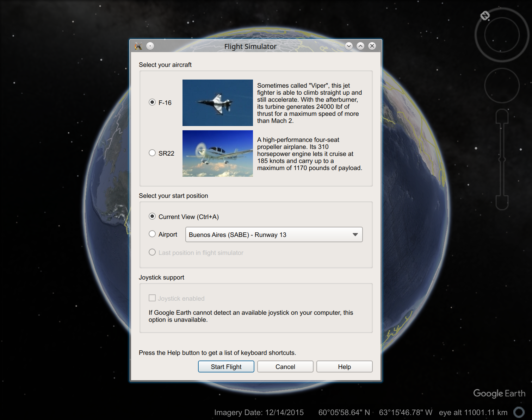The width and height of the screenshot is (532, 420).
Task: Click the Cancel button
Action: tap(285, 366)
